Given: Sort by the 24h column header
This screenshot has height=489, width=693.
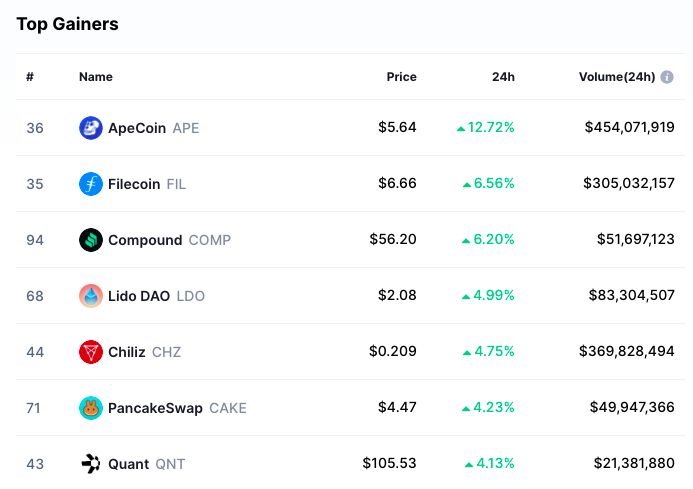Looking at the screenshot, I should click(503, 77).
